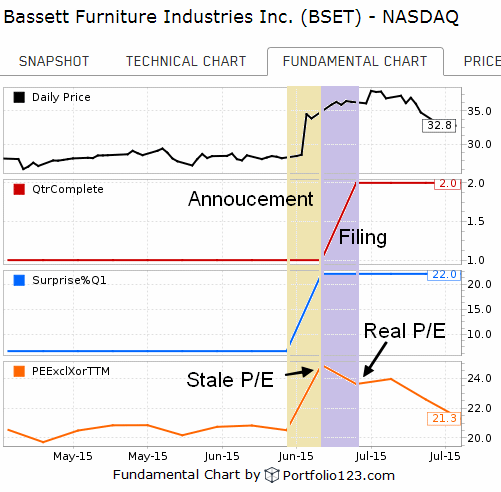Click the PEExclXorTTM series label
This screenshot has width=501, height=492.
point(71,371)
